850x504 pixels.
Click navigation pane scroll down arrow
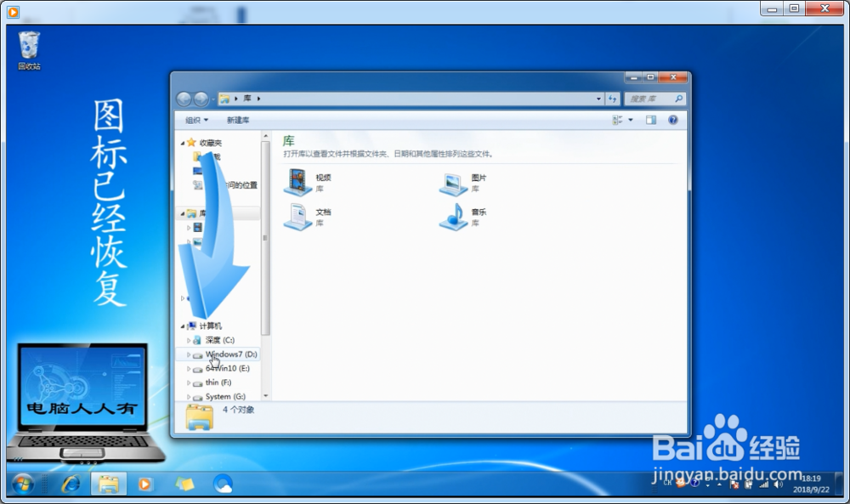click(x=265, y=396)
